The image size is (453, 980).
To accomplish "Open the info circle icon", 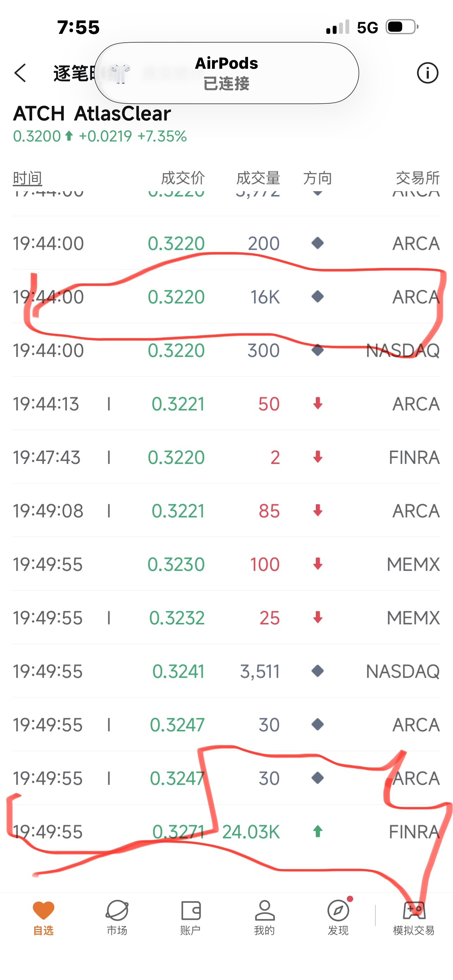I will click(428, 73).
